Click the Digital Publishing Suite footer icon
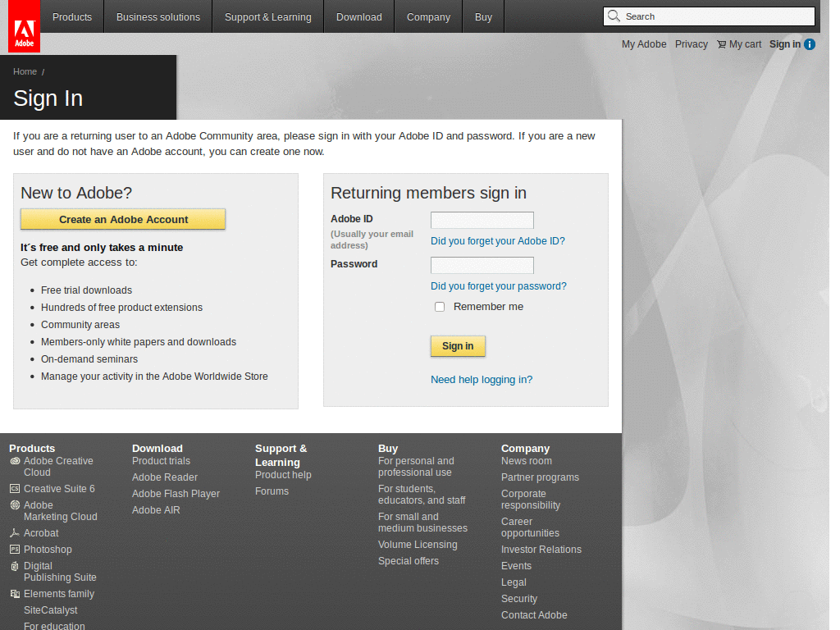This screenshot has width=840, height=630. point(15,566)
